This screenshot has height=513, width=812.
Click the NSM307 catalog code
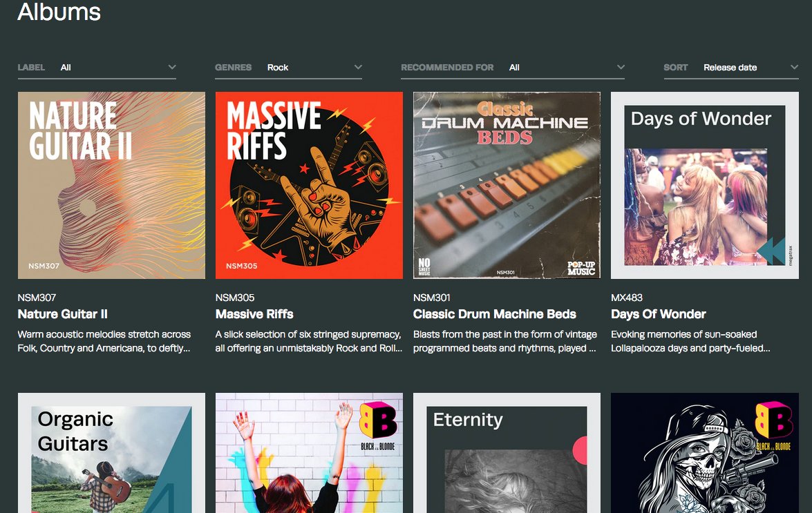click(x=37, y=298)
